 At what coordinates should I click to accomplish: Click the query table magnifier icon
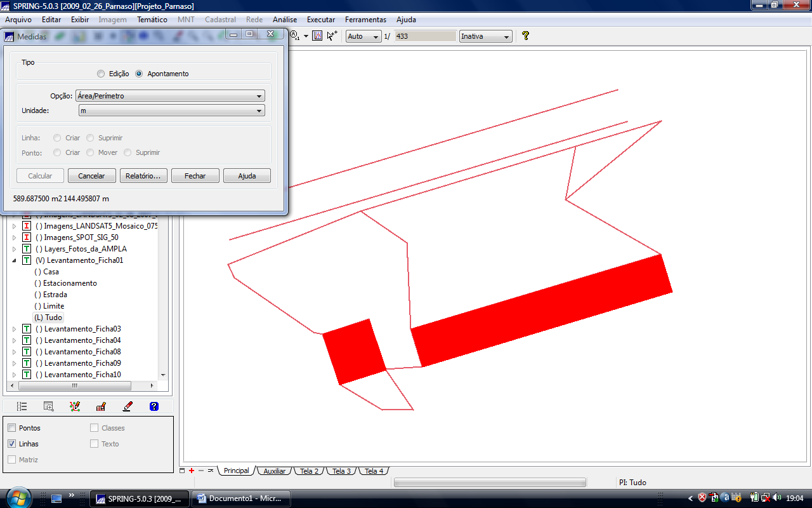48,406
